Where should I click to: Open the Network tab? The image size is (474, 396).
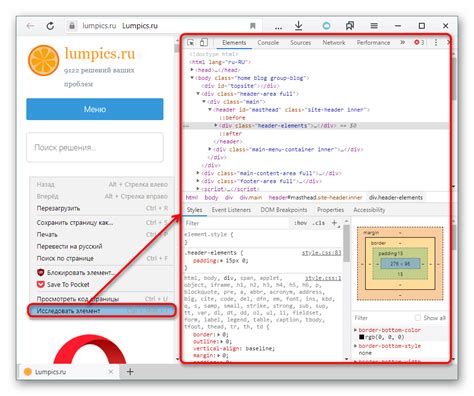[334, 43]
